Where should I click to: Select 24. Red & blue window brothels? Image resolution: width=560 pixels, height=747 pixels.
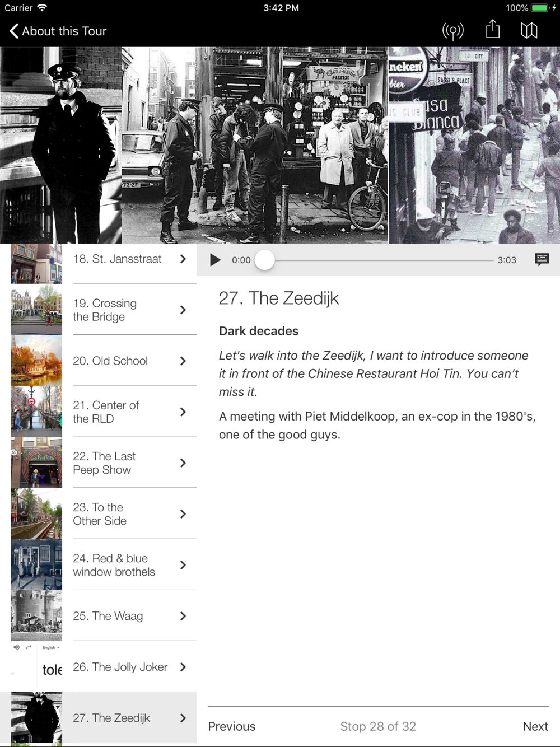[104, 564]
